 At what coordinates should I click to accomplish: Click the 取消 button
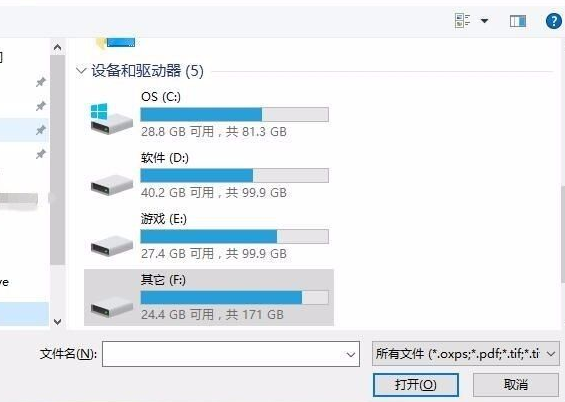coord(516,385)
